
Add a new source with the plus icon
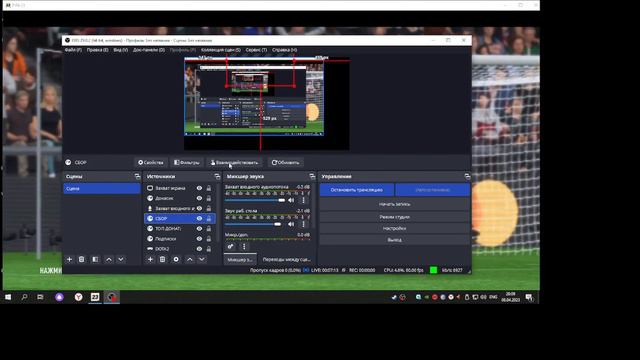[150, 259]
